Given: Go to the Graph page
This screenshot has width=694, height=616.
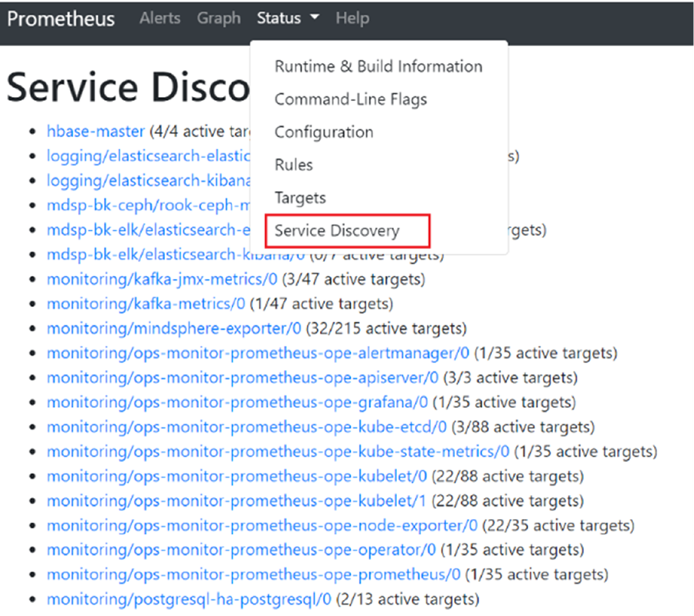Looking at the screenshot, I should (x=219, y=19).
